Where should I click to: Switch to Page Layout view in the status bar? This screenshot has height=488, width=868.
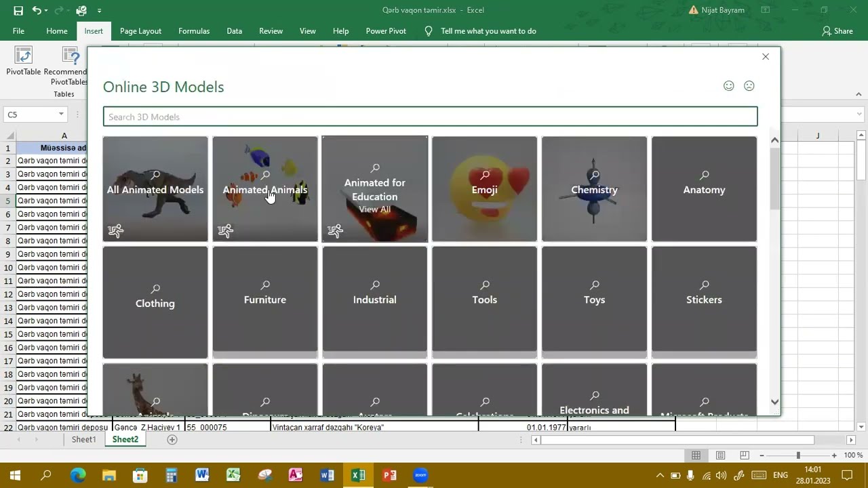click(x=720, y=455)
